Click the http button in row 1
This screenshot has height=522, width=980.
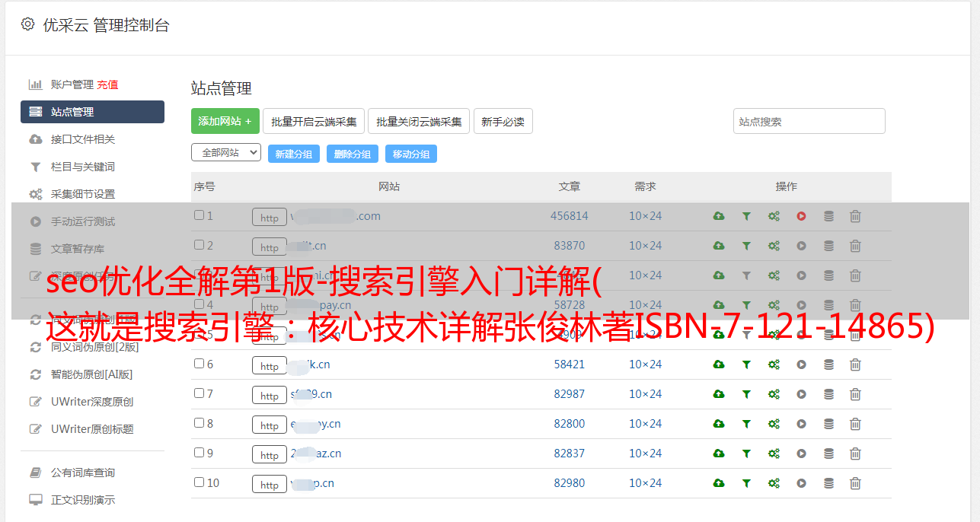pyautogui.click(x=270, y=218)
